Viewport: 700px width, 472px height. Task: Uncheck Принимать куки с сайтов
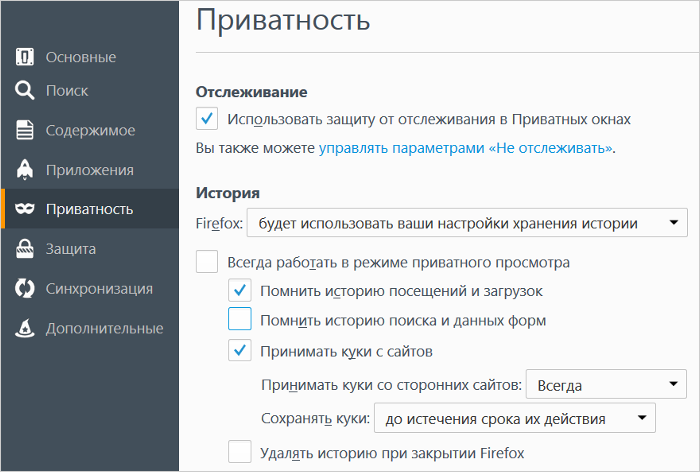[240, 350]
